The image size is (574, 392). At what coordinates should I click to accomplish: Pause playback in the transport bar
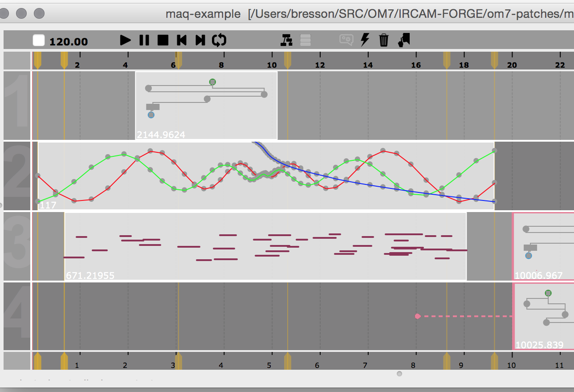(144, 41)
